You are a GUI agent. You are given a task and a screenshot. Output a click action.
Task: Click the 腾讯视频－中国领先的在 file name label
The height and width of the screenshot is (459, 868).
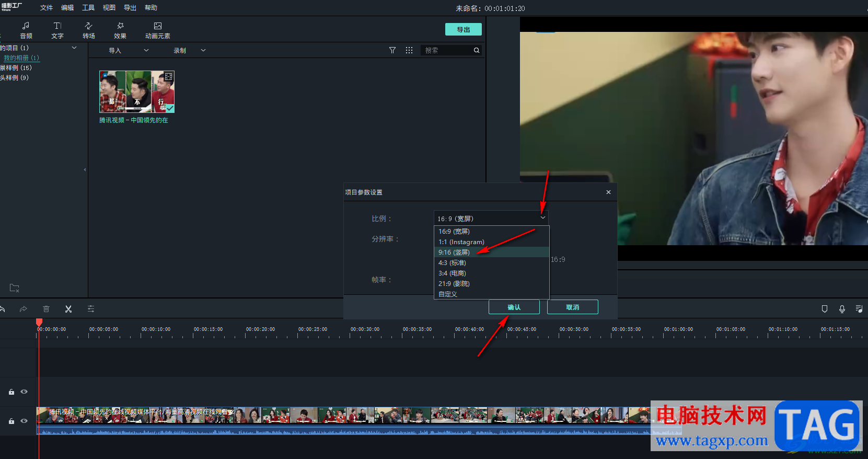point(134,120)
